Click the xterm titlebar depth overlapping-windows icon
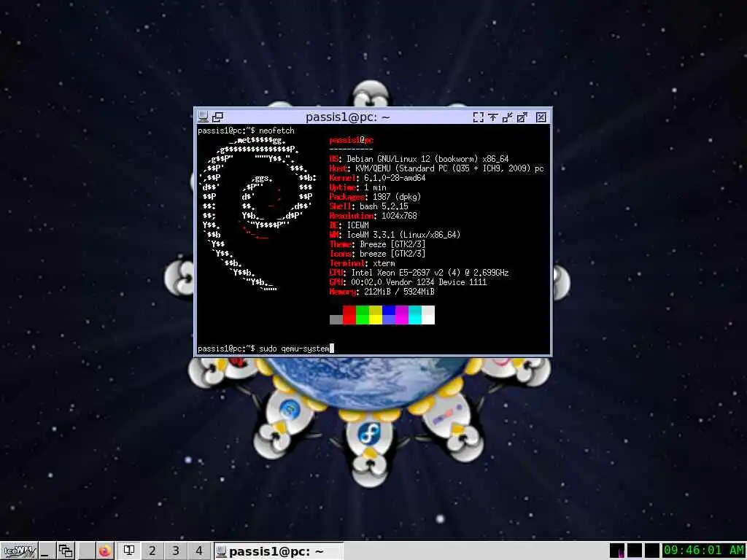The image size is (747, 560). 217,117
